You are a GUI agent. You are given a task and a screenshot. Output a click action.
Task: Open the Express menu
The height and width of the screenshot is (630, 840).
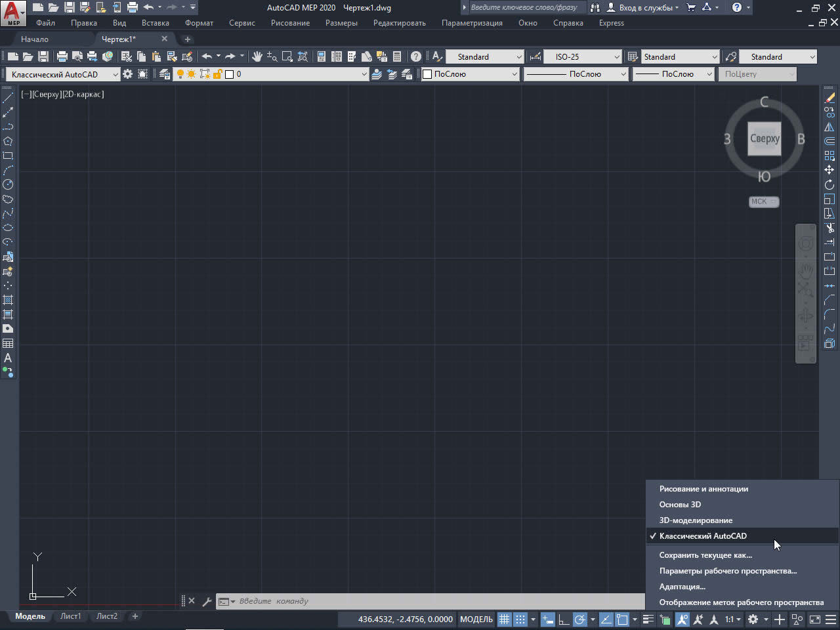click(x=611, y=23)
